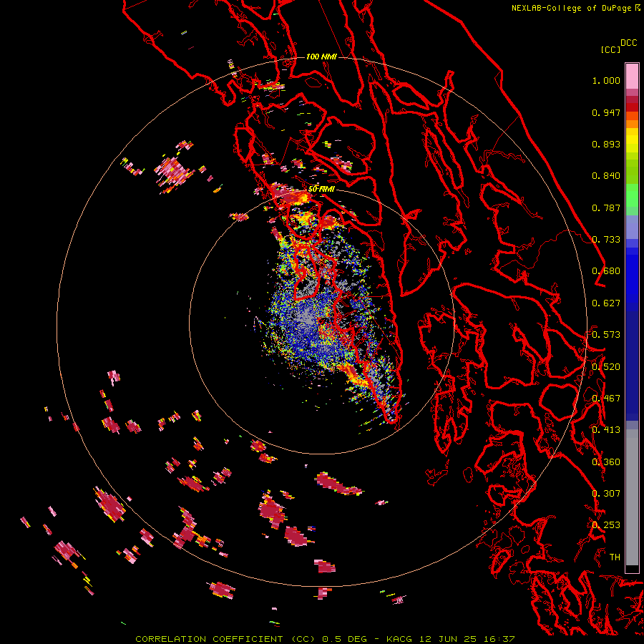Pick the orange segment of the color bar
This screenshot has width=644, height=644.
(632, 124)
